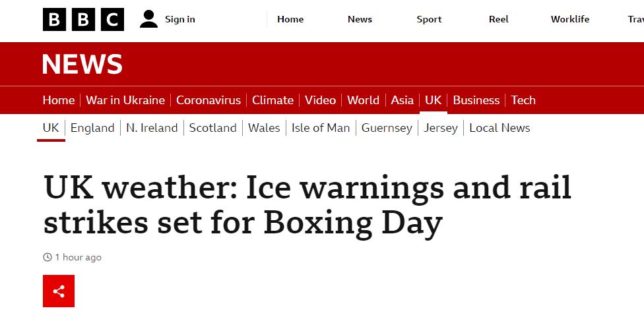Screen dimensions: 644x327
Task: Click the Sign in profile icon
Action: click(148, 19)
